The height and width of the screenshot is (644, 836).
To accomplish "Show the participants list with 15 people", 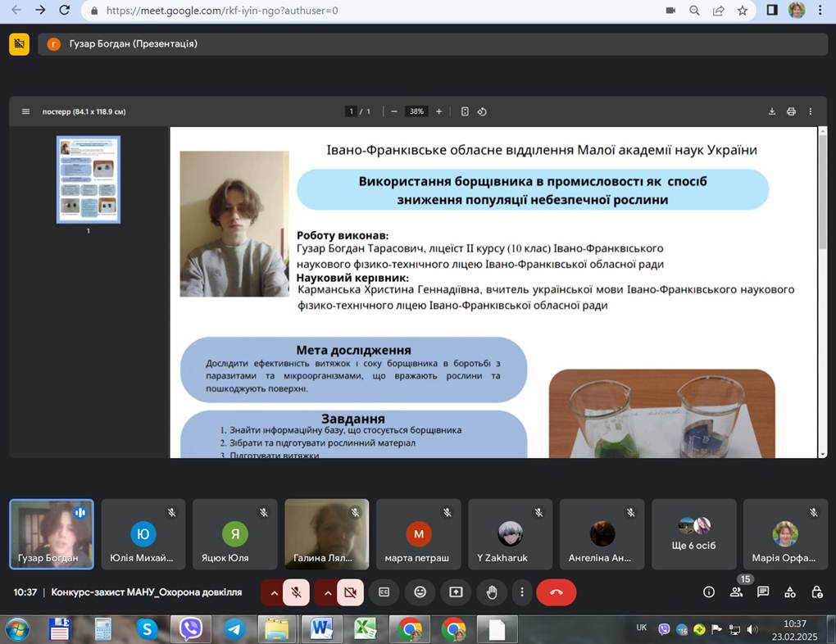I will tap(736, 592).
